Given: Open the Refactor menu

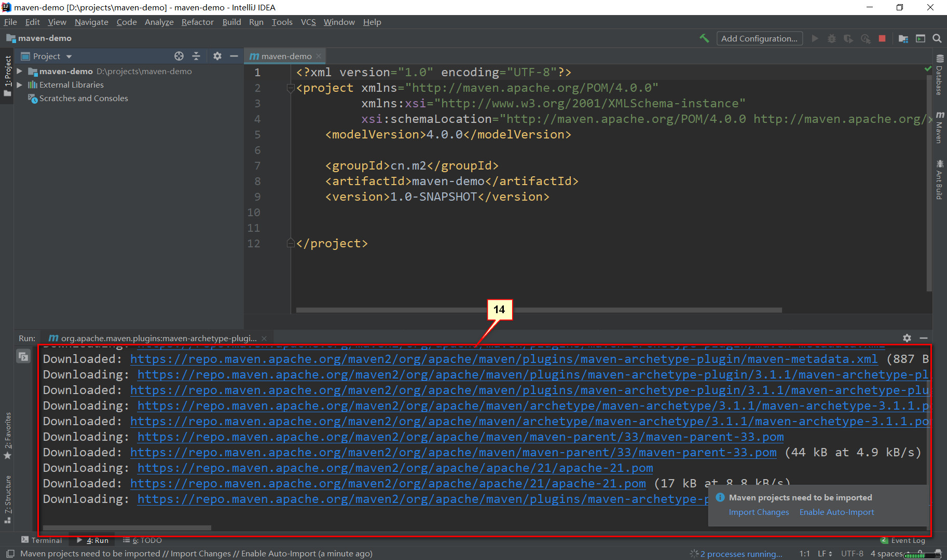Looking at the screenshot, I should 197,22.
